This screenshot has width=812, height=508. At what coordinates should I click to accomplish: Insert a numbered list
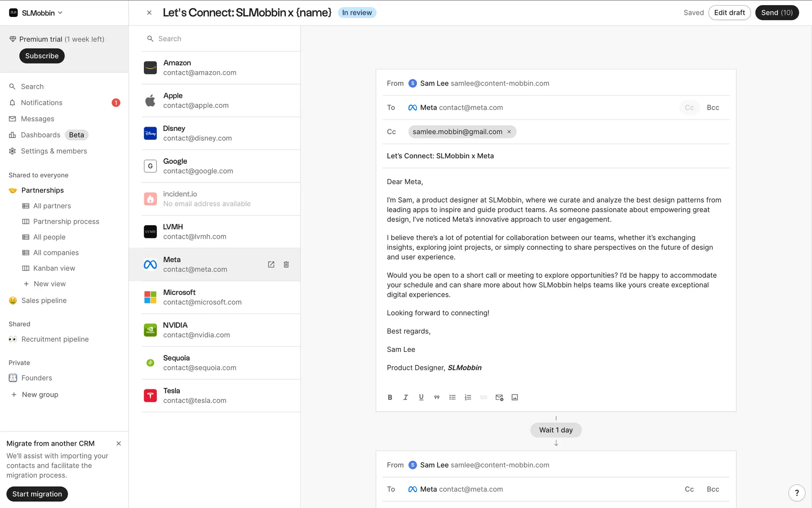click(x=468, y=397)
